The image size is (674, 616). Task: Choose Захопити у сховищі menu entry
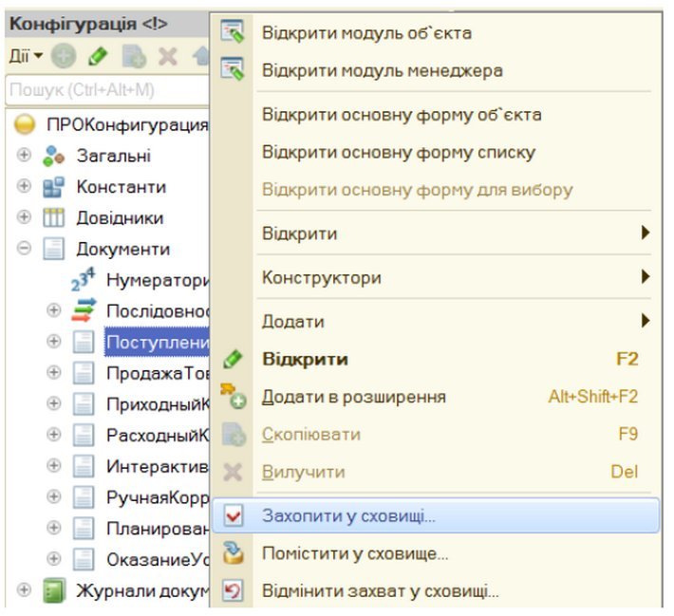point(348,517)
